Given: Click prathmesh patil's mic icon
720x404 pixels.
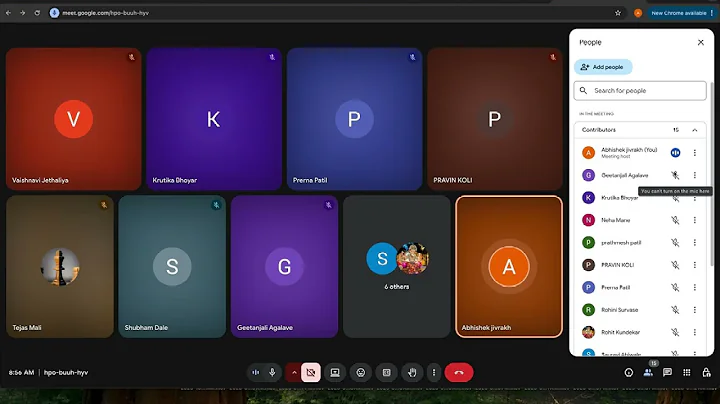Looking at the screenshot, I should tap(675, 242).
